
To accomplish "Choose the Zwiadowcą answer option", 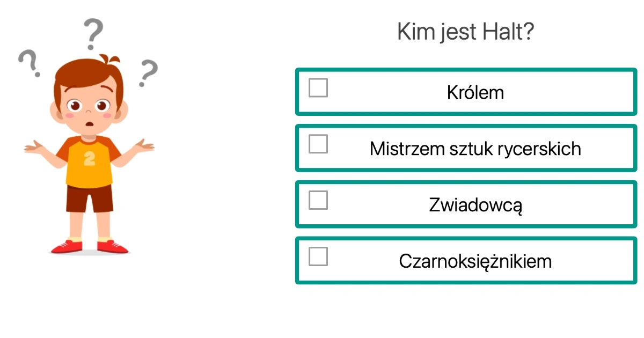I will tap(465, 204).
